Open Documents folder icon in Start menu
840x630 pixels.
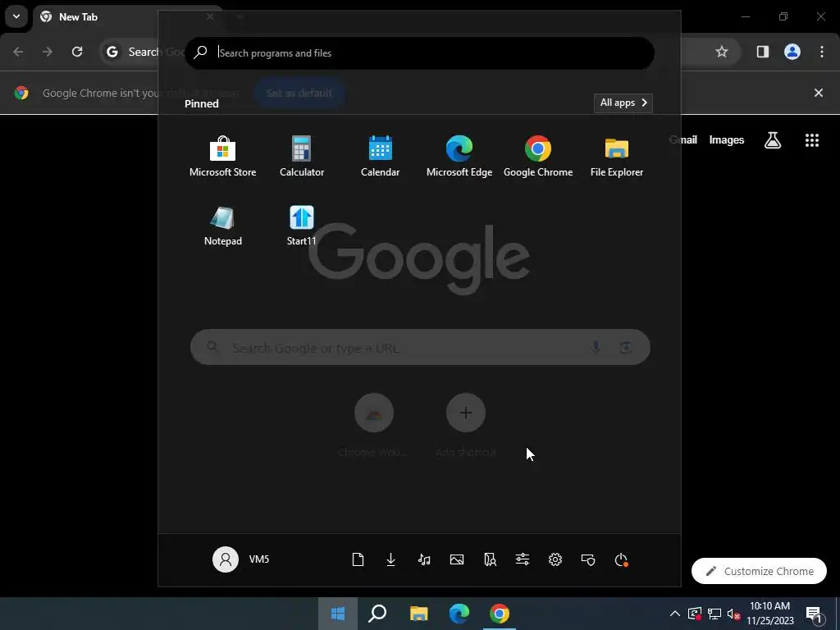[358, 559]
